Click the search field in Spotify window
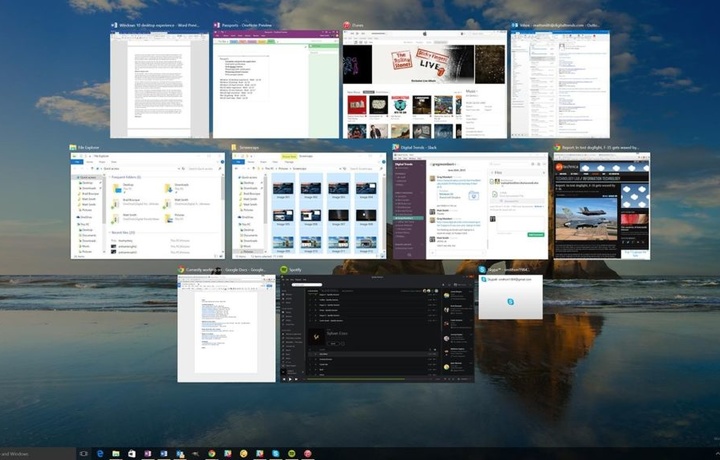The width and height of the screenshot is (720, 460). tap(307, 285)
